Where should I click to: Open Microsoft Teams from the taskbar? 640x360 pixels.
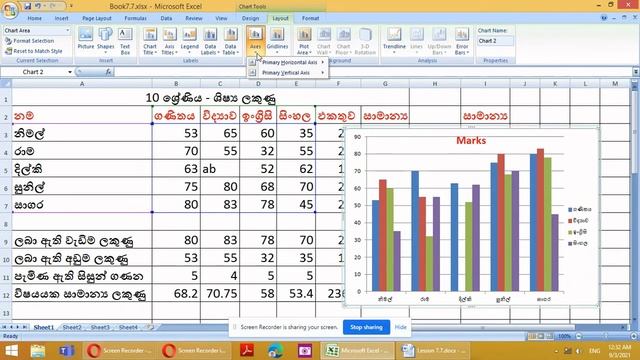66,351
